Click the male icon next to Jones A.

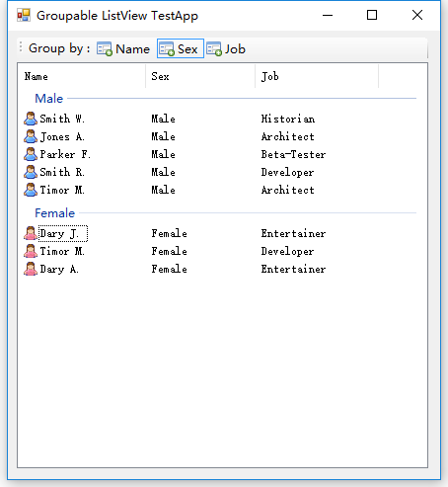tap(31, 136)
